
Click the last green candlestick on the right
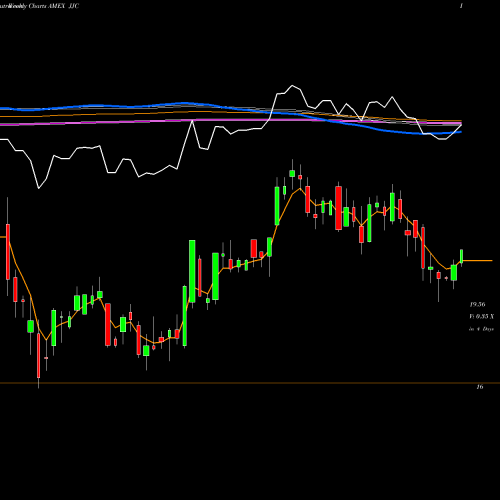(x=462, y=256)
